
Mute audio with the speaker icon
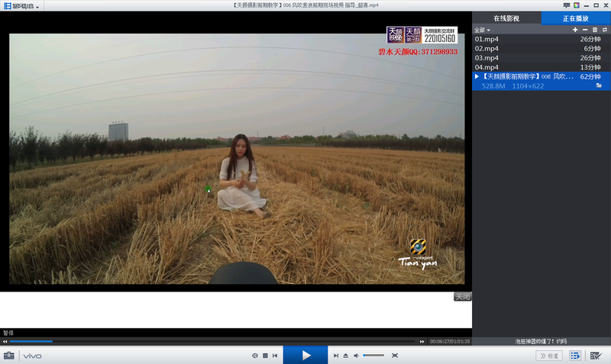pyautogui.click(x=356, y=356)
